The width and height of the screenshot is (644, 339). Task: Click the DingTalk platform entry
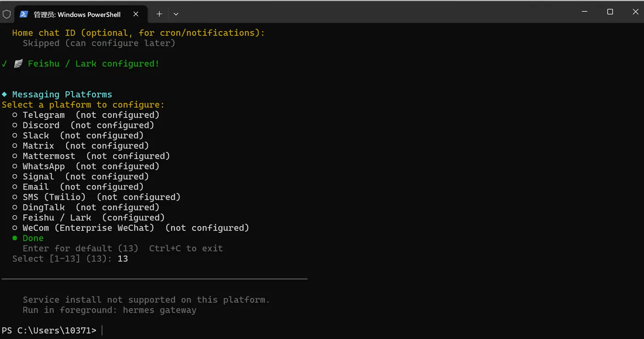tap(44, 207)
